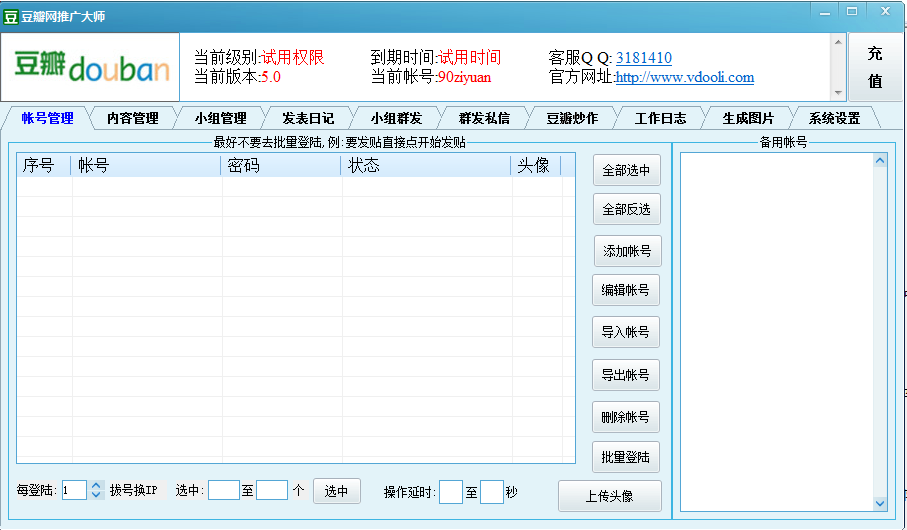This screenshot has width=907, height=530.
Task: Focus the 操作延时 minimum seconds field
Action: (451, 492)
